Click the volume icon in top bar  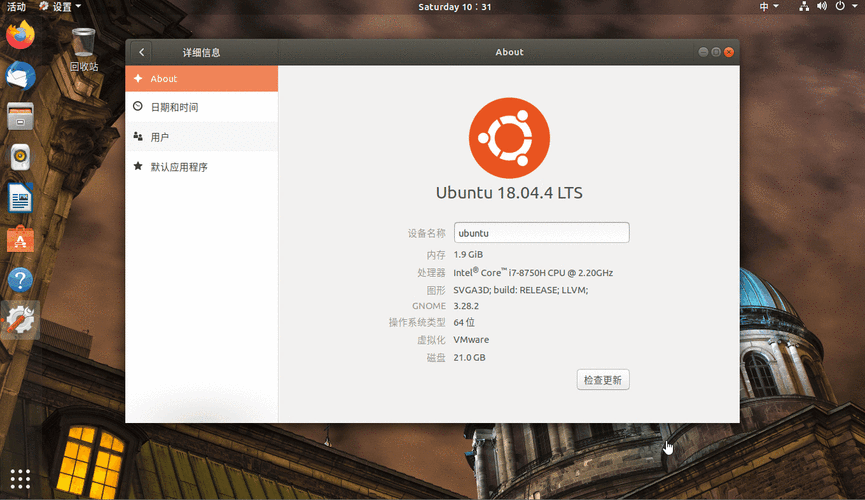click(x=820, y=6)
